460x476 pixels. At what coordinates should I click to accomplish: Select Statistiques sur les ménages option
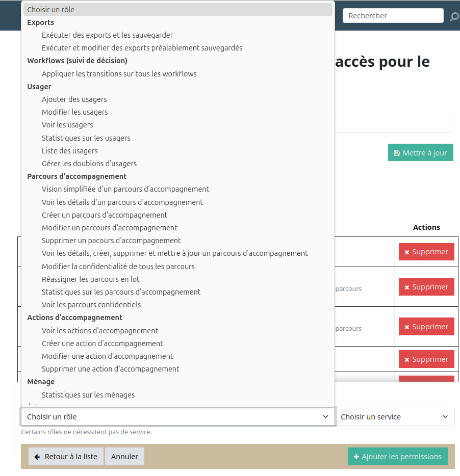point(88,395)
